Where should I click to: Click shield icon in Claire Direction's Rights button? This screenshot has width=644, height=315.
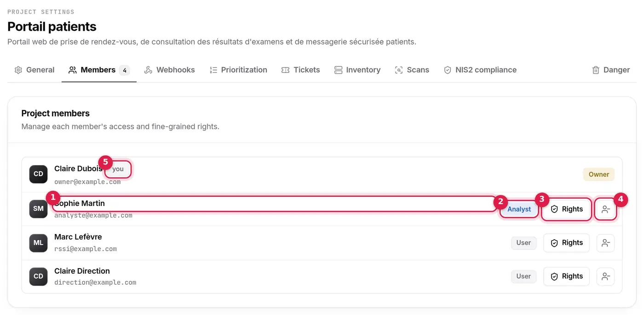(554, 276)
